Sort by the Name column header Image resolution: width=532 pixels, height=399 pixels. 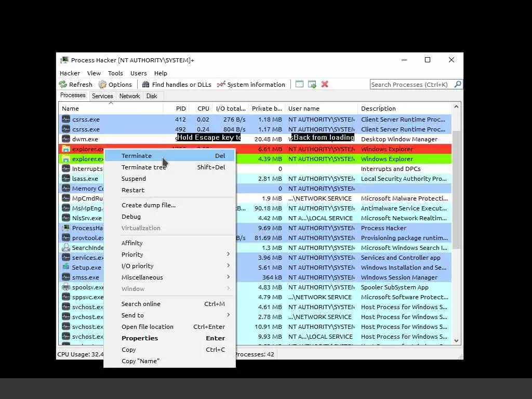111,109
